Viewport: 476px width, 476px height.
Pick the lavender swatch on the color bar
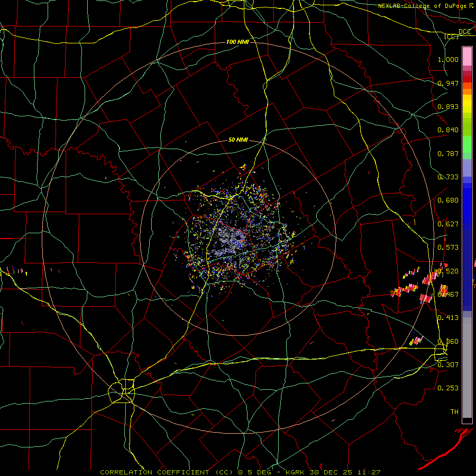tap(467, 168)
